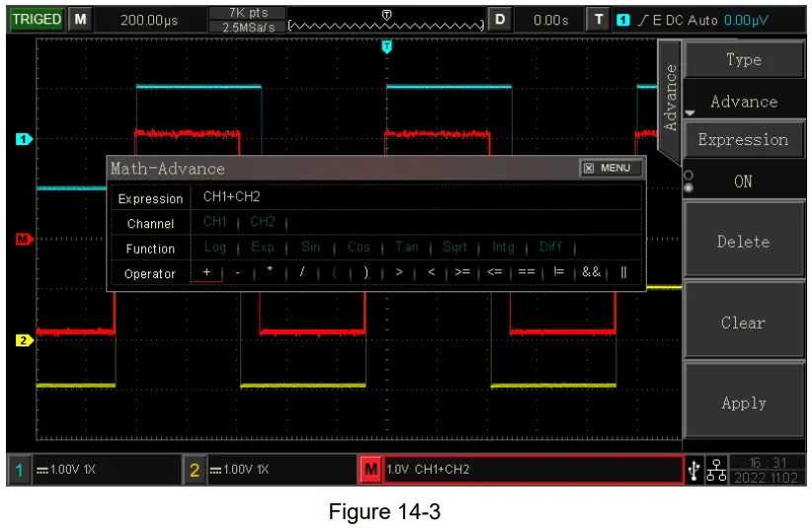The height and width of the screenshot is (528, 812).
Task: Select the Exp function
Action: click(x=263, y=247)
